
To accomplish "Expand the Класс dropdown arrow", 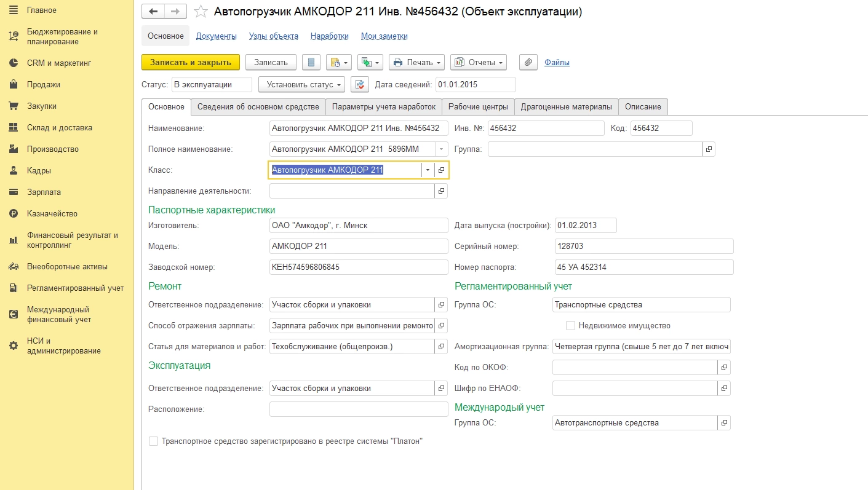I will tap(428, 170).
